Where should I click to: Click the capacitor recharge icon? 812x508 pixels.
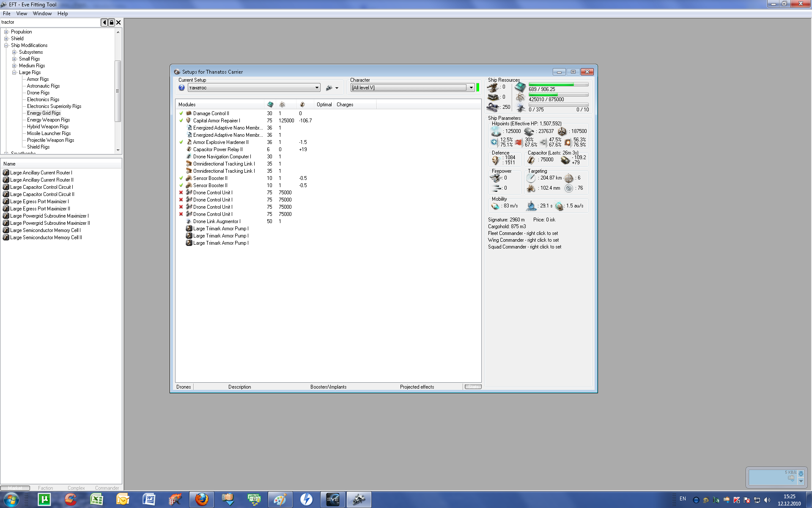(565, 160)
